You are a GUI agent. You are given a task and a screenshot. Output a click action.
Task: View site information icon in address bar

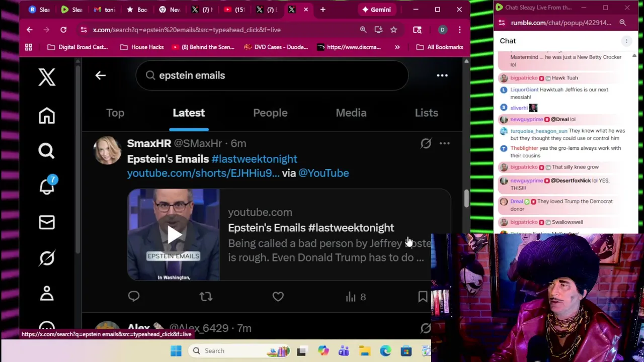84,30
